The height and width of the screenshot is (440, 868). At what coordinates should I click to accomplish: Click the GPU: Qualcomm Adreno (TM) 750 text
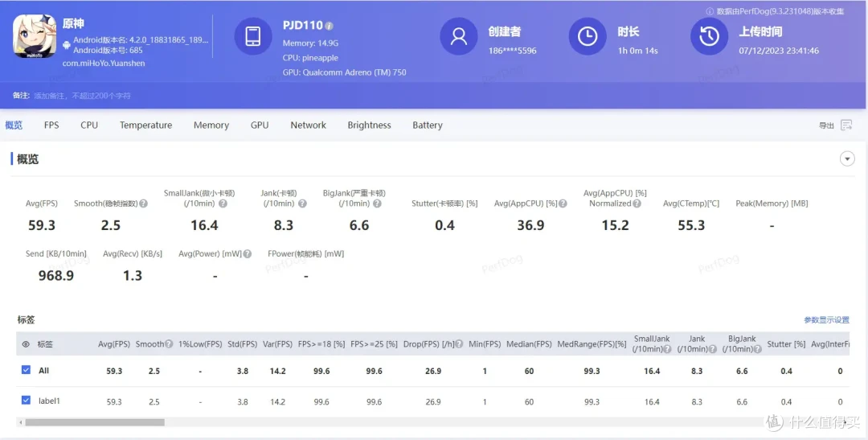click(344, 72)
